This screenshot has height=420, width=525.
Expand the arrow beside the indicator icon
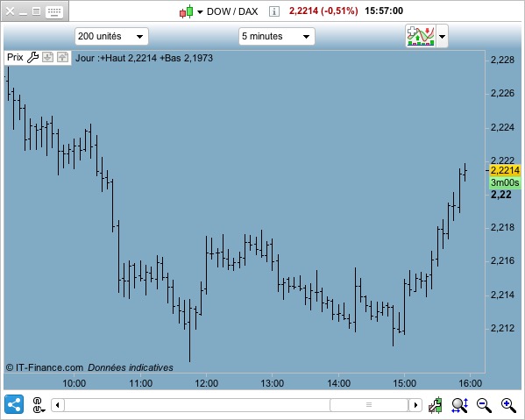pos(442,36)
